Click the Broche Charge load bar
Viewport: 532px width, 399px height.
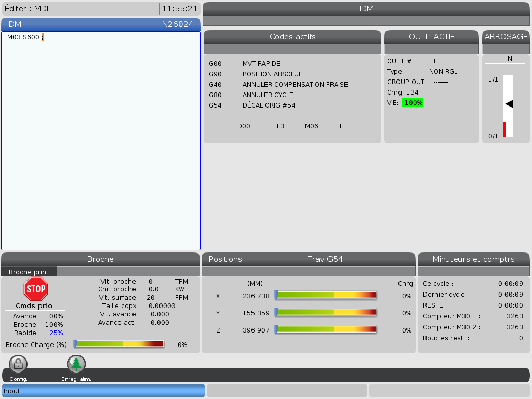coord(119,344)
